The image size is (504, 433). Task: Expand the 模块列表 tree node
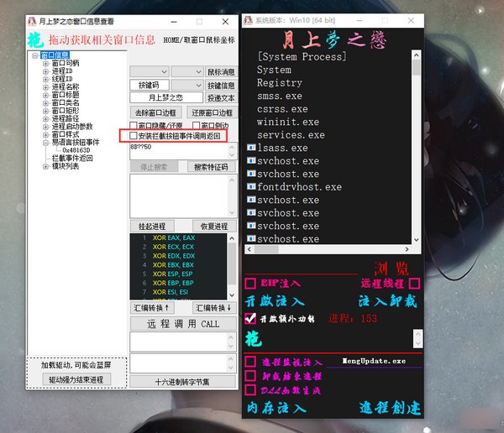pos(45,165)
